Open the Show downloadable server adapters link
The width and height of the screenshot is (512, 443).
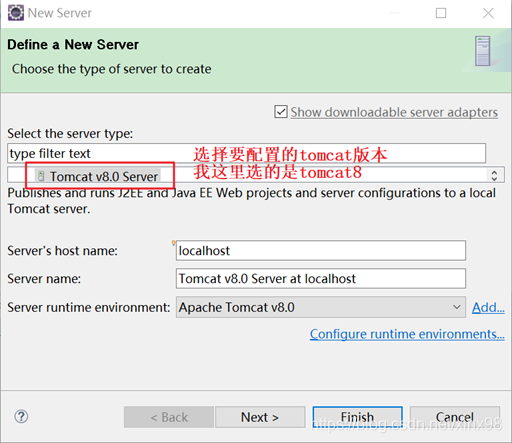point(394,112)
